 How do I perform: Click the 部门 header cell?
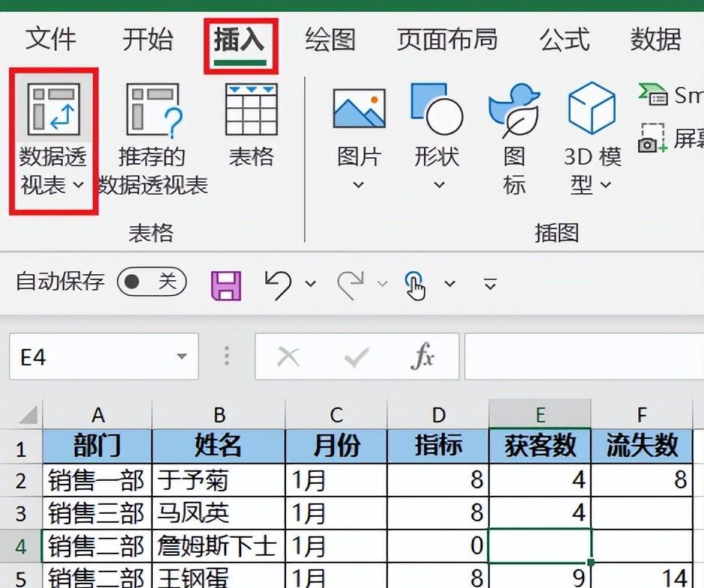pyautogui.click(x=97, y=446)
